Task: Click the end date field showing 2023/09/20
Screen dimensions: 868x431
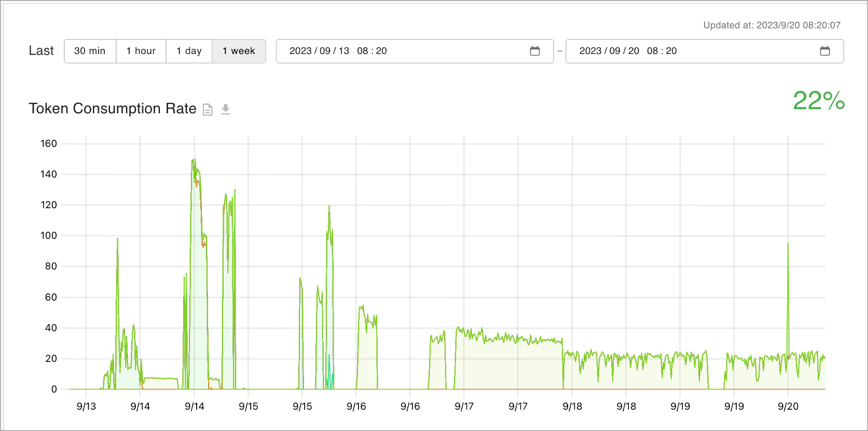Action: point(609,51)
